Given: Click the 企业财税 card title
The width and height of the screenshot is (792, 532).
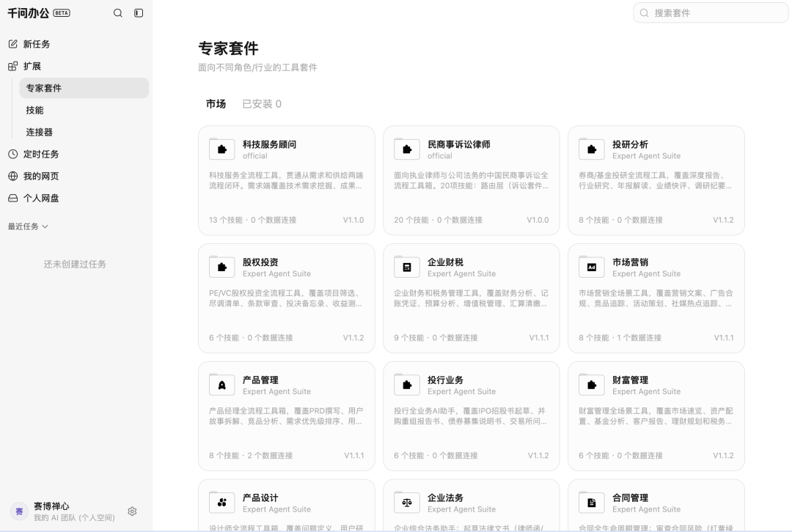Looking at the screenshot, I should click(445, 262).
